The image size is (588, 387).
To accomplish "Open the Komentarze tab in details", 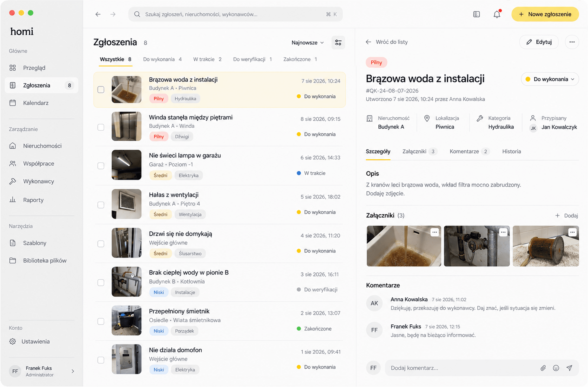I will [x=469, y=151].
